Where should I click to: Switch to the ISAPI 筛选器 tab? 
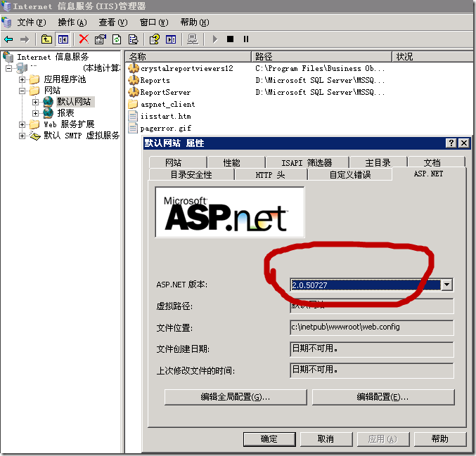click(307, 162)
